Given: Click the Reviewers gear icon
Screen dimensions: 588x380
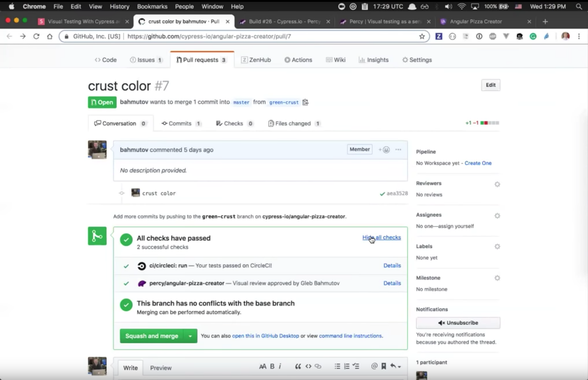Looking at the screenshot, I should (497, 184).
